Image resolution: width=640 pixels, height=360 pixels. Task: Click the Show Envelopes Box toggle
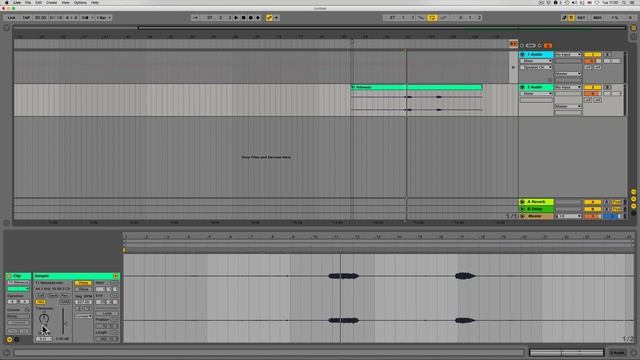coord(17,339)
